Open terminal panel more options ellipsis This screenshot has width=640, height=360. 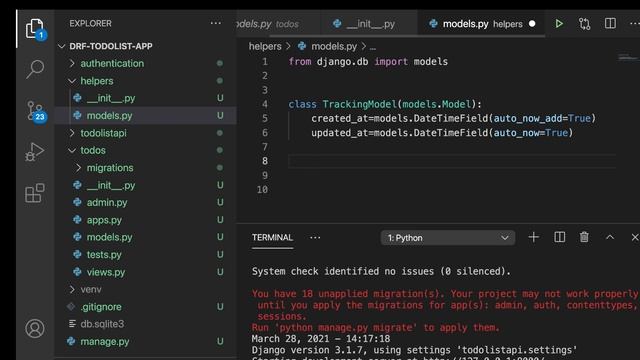tap(315, 238)
